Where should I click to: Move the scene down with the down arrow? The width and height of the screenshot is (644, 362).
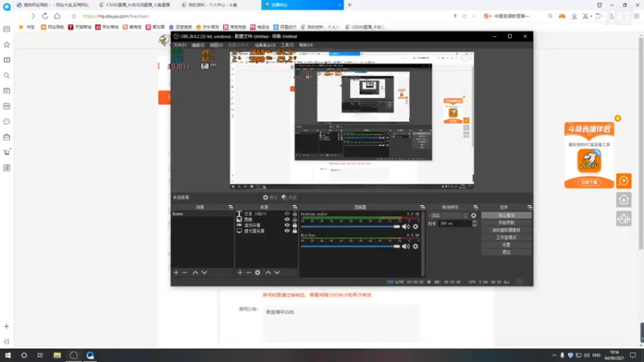204,273
